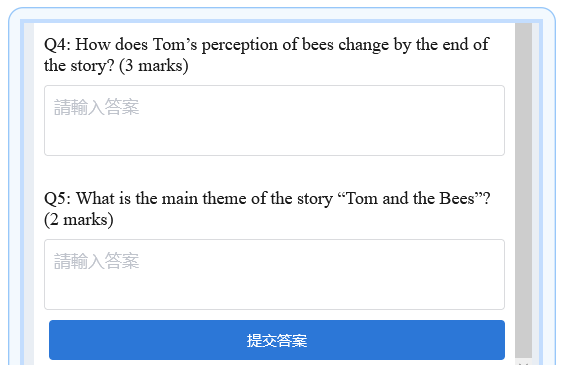
Task: Submit answers with the blue 提交答案 button
Action: point(277,340)
